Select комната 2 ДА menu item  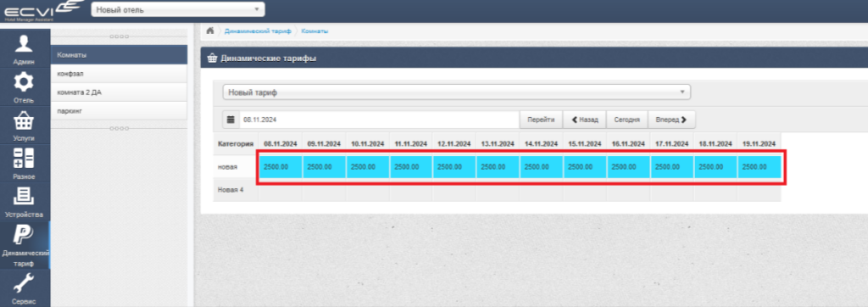(x=119, y=92)
